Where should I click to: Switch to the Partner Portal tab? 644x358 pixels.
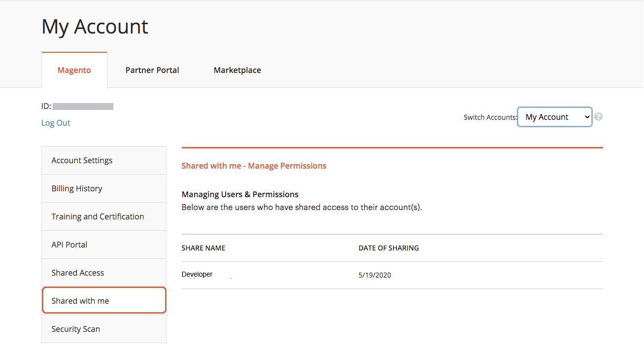pos(152,70)
